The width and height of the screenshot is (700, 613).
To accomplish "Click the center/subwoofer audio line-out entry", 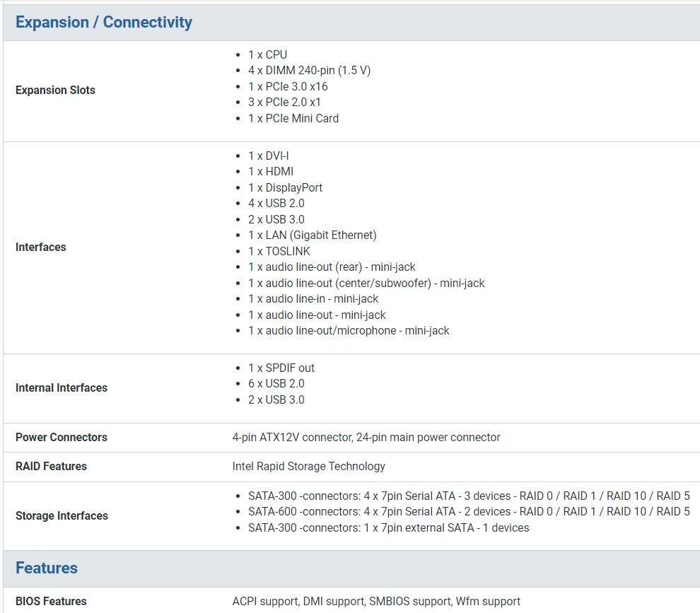I will 366,284.
